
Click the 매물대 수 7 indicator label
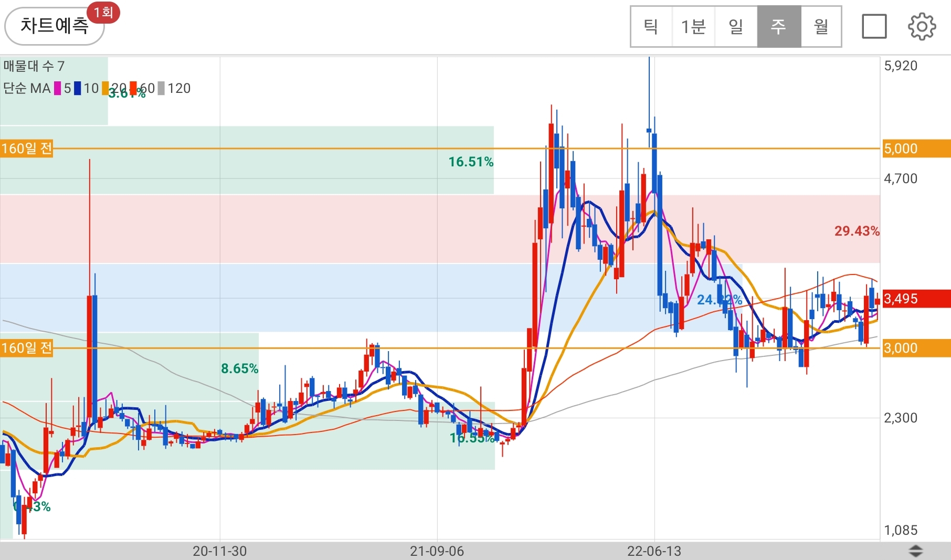pyautogui.click(x=34, y=66)
